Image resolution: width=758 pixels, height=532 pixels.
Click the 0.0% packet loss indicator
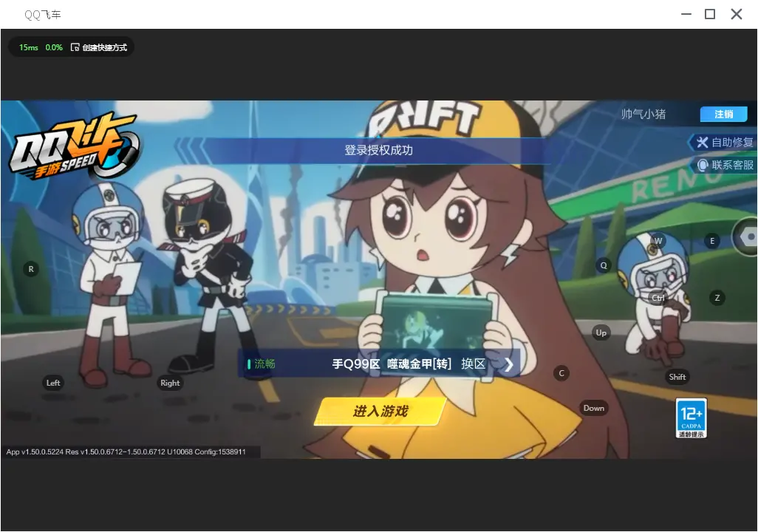54,47
